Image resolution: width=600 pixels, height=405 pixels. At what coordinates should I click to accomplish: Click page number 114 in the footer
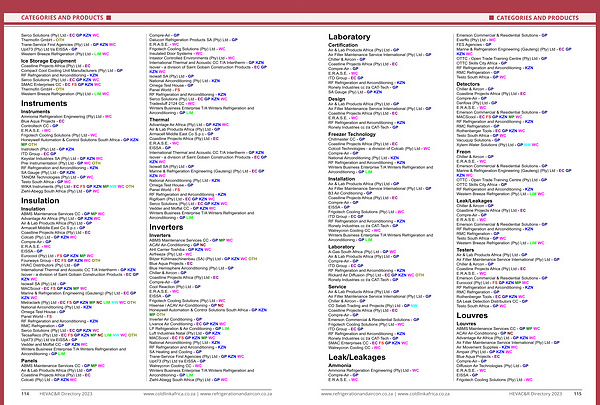25,394
